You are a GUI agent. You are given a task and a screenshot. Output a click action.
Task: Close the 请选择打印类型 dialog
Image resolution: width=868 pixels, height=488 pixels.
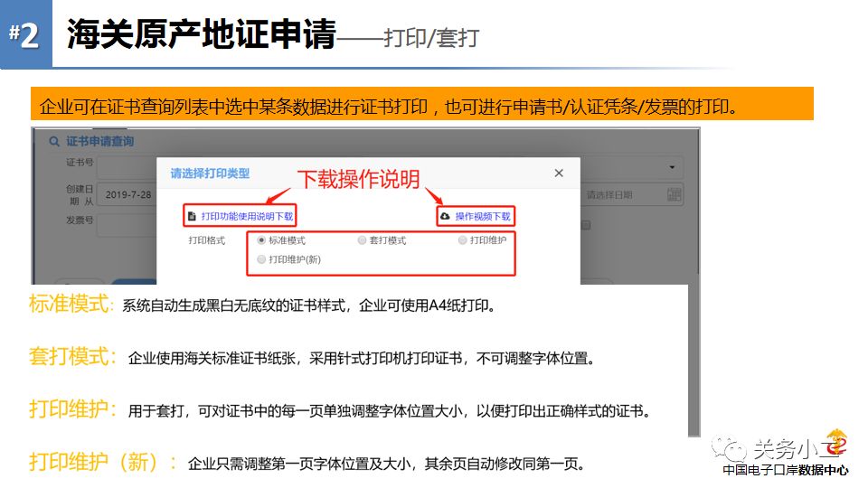tap(559, 174)
